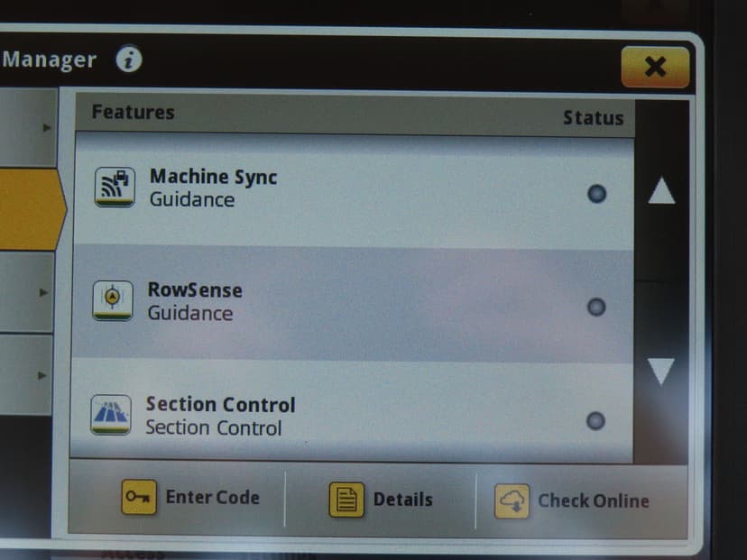Close the manager with yellow X button
Screen dimensions: 747x560
coord(654,67)
